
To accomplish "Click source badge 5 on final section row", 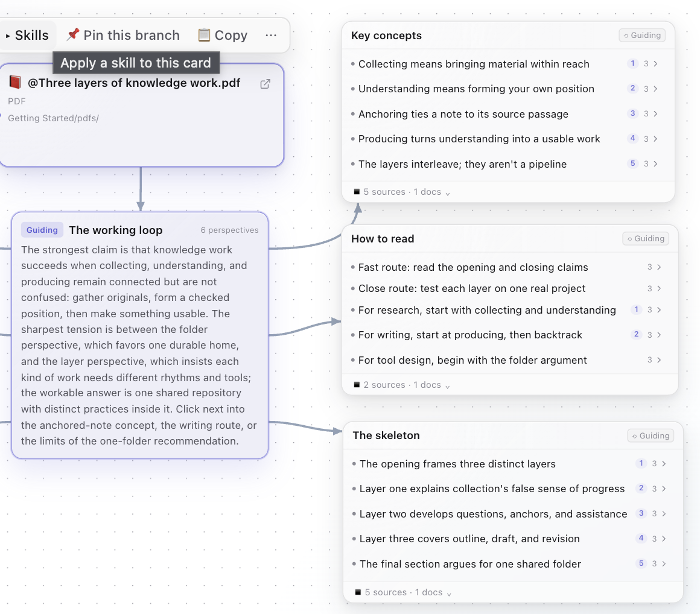I will pyautogui.click(x=641, y=563).
